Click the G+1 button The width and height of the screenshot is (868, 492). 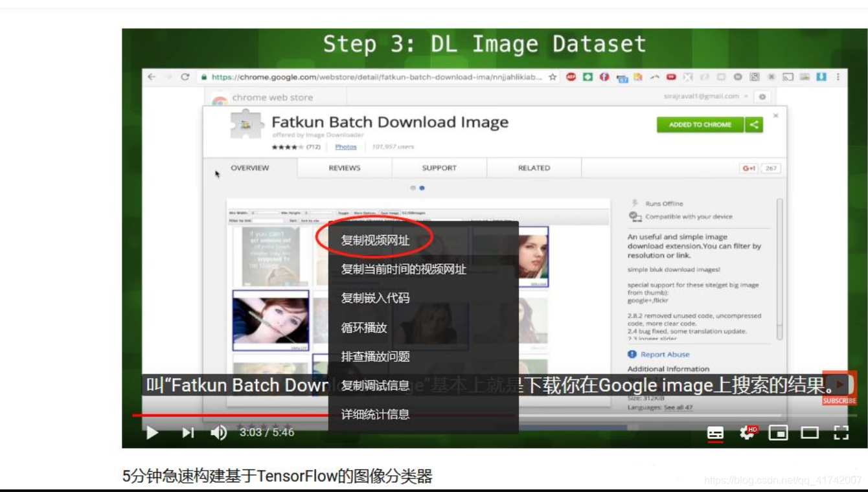coord(749,168)
